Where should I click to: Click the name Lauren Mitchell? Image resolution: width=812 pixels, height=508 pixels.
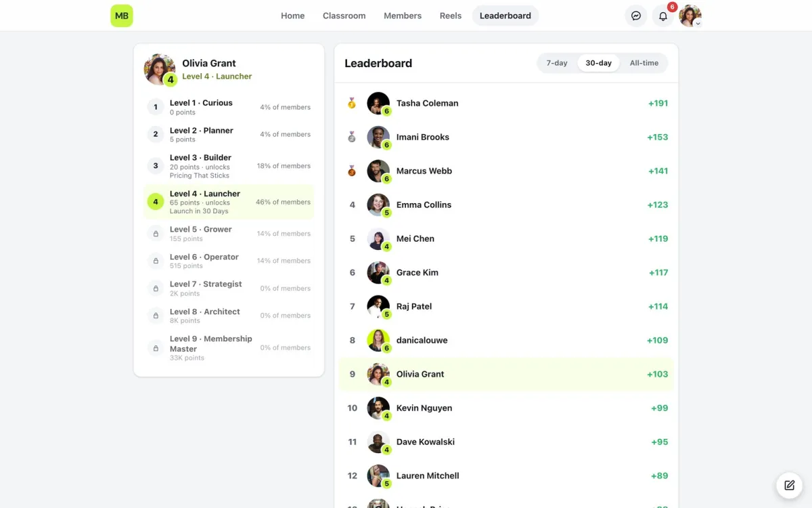(x=428, y=475)
